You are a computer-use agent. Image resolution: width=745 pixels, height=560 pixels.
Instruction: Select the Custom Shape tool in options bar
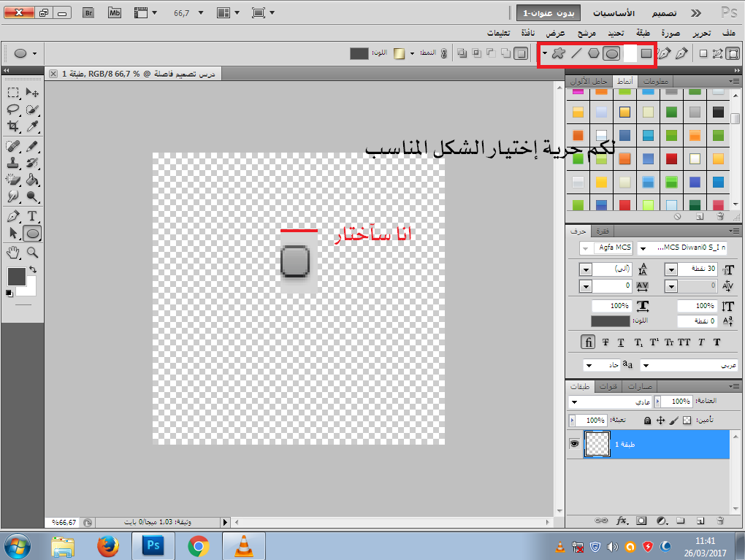point(557,53)
